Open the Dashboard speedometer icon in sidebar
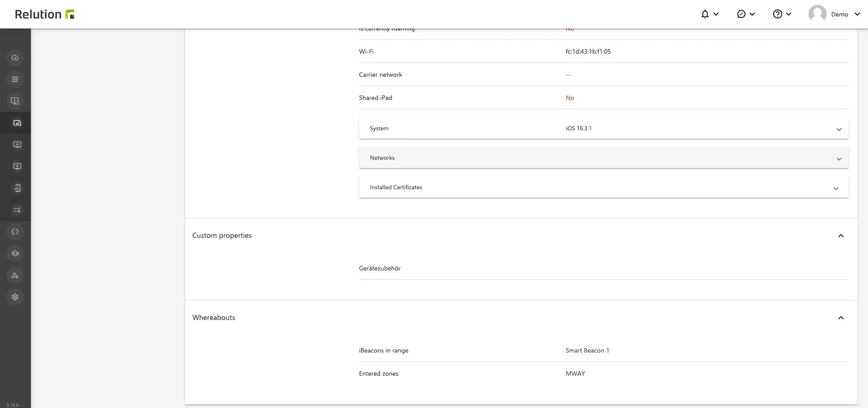 click(x=15, y=57)
